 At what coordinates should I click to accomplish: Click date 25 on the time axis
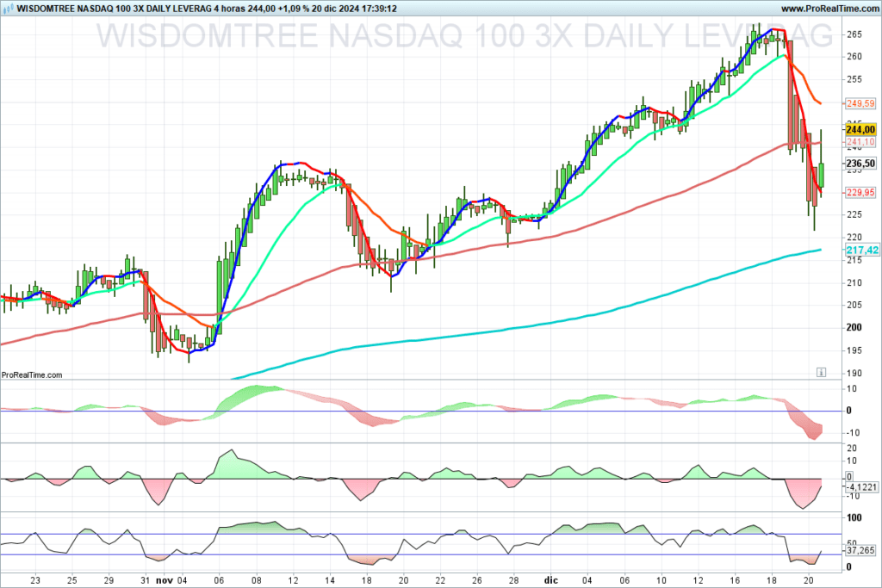[x=72, y=580]
